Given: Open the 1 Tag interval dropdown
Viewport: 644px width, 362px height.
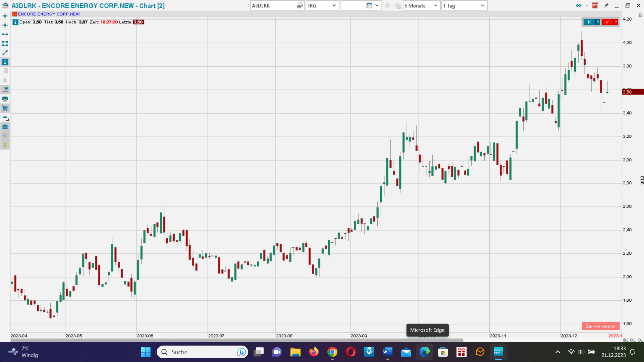Looking at the screenshot, I should click(464, 6).
